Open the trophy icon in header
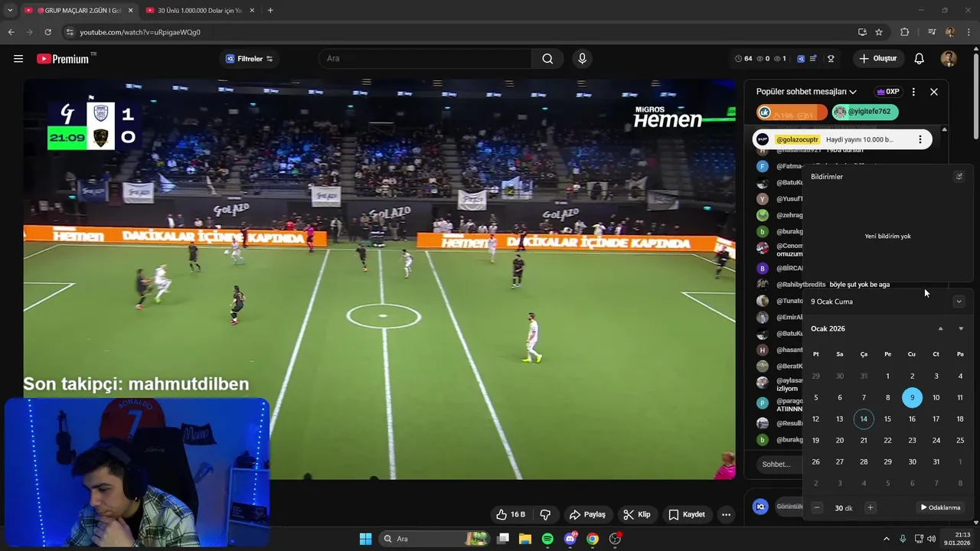The width and height of the screenshot is (980, 551). (831, 59)
